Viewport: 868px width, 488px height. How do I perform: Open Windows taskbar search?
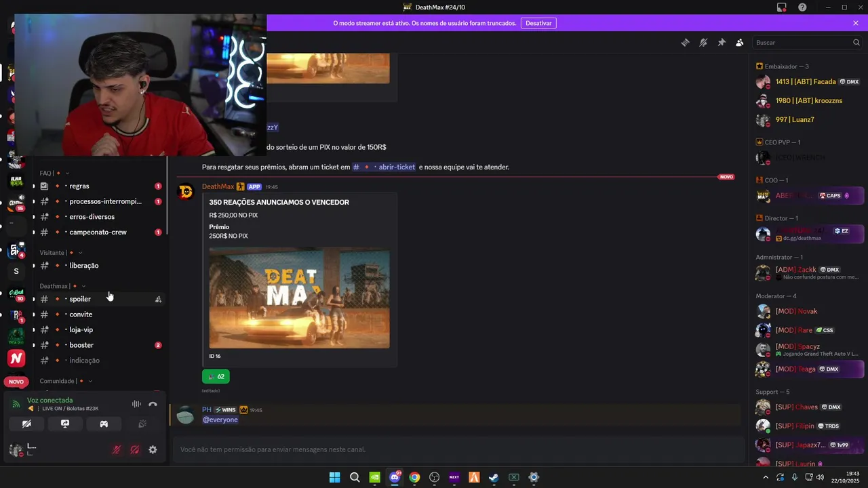click(355, 477)
